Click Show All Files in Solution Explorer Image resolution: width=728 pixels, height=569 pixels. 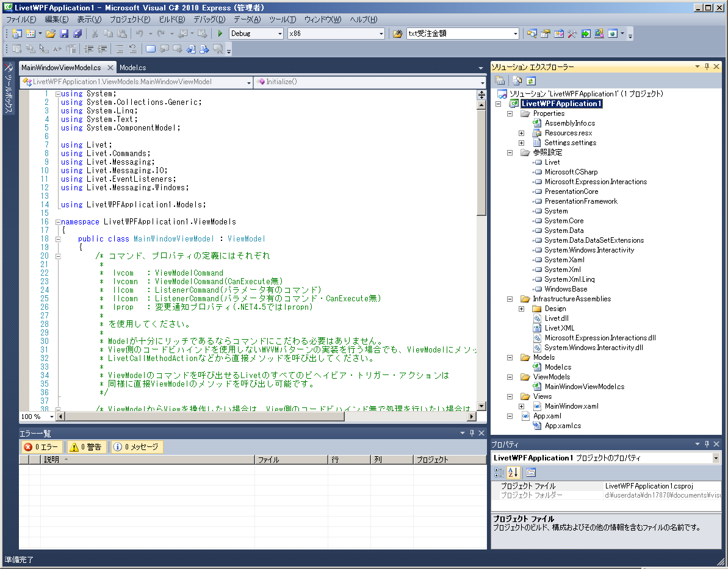(x=517, y=81)
